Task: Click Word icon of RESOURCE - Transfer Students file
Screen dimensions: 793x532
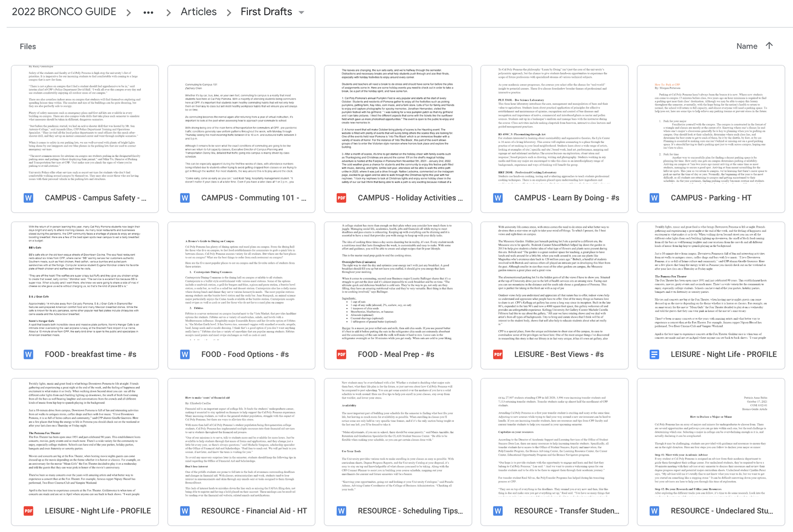Action: pyautogui.click(x=498, y=511)
